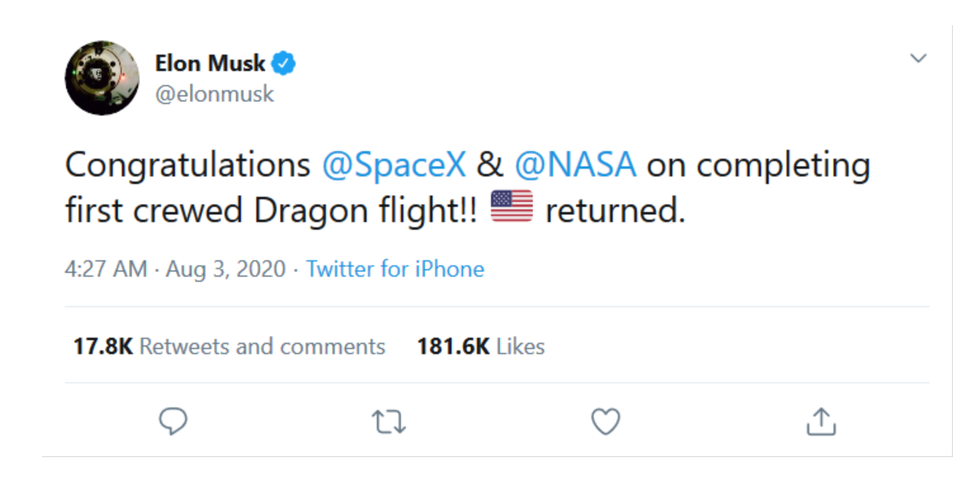Visit the @elonmusk handle
This screenshot has width=980, height=490.
[x=214, y=94]
